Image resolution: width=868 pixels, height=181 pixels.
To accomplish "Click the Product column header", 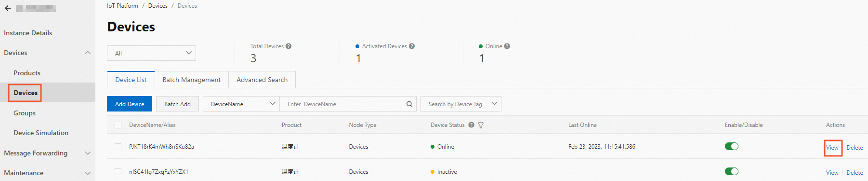I will (x=292, y=125).
